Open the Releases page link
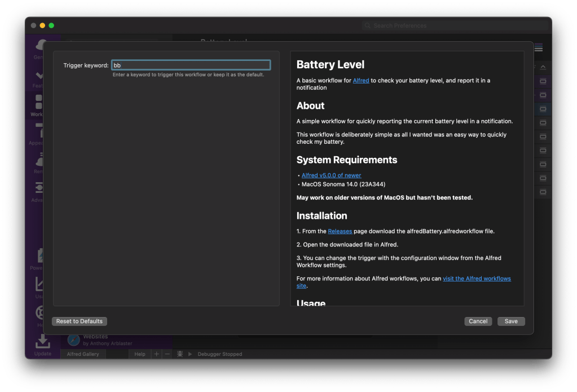Viewport: 577px width, 392px height. click(x=340, y=231)
